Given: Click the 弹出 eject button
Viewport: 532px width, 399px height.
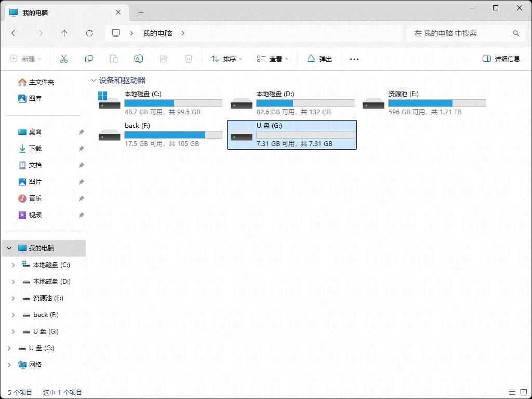Looking at the screenshot, I should pyautogui.click(x=320, y=59).
